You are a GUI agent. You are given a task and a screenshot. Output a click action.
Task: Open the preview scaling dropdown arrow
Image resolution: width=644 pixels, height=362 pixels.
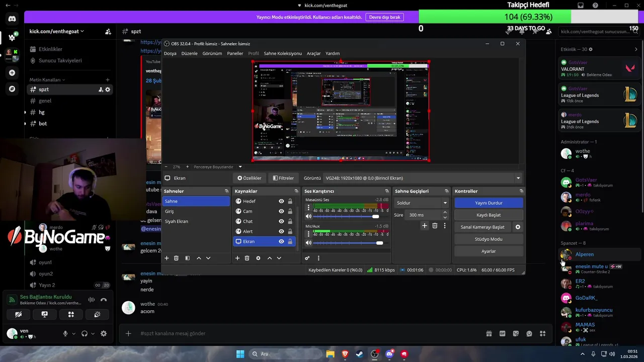point(240,167)
